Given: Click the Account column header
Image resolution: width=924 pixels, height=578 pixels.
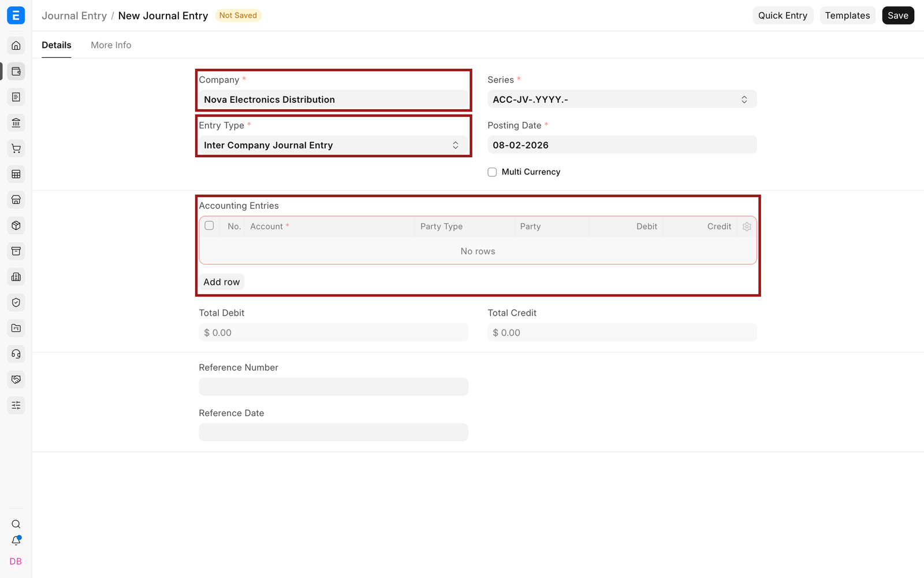Looking at the screenshot, I should 329,227.
